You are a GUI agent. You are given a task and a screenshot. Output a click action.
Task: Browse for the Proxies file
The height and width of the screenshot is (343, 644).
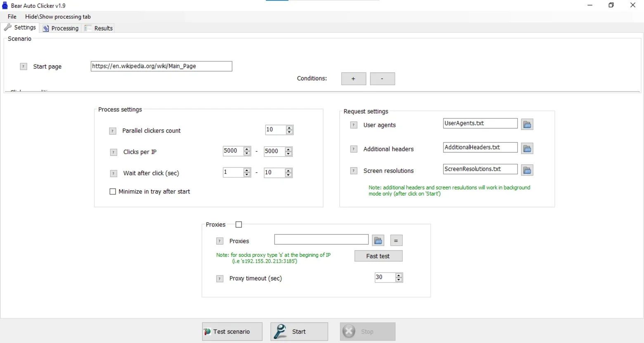click(x=378, y=240)
